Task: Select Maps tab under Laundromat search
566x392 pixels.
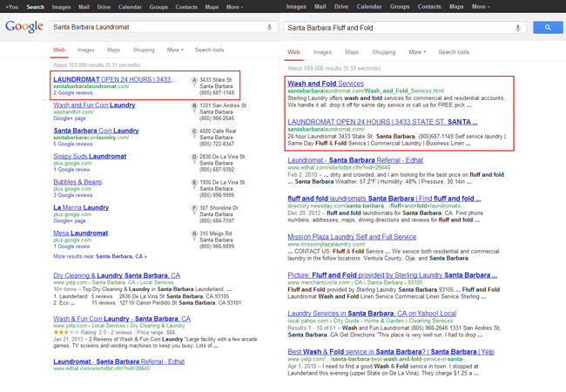Action: pyautogui.click(x=113, y=50)
